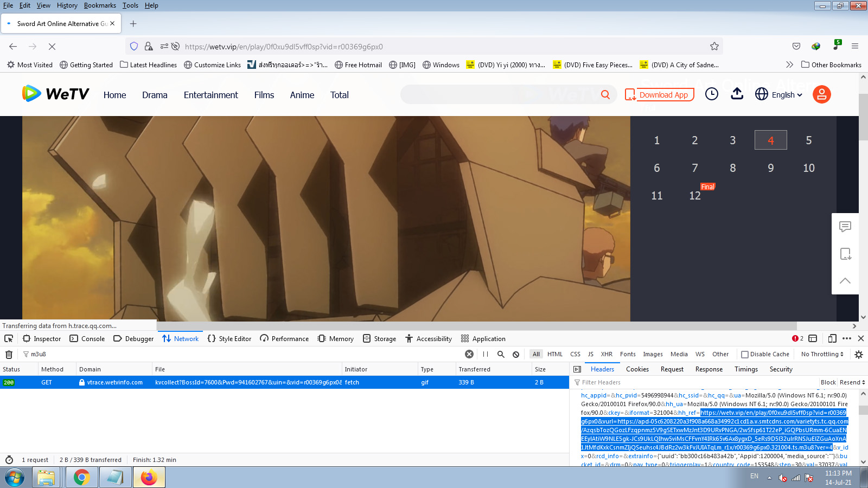The height and width of the screenshot is (488, 868).
Task: Click the Filter Headers input field
Action: point(695,382)
